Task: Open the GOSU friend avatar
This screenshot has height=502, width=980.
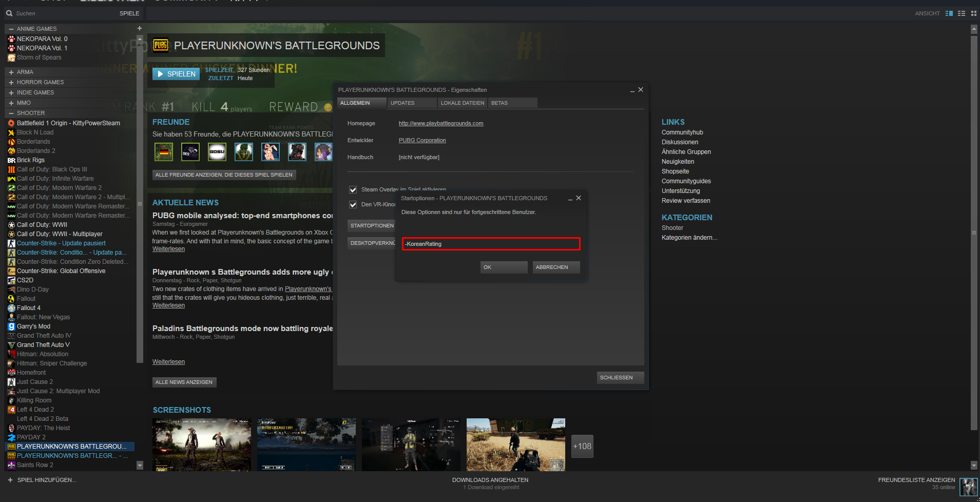Action: click(217, 152)
